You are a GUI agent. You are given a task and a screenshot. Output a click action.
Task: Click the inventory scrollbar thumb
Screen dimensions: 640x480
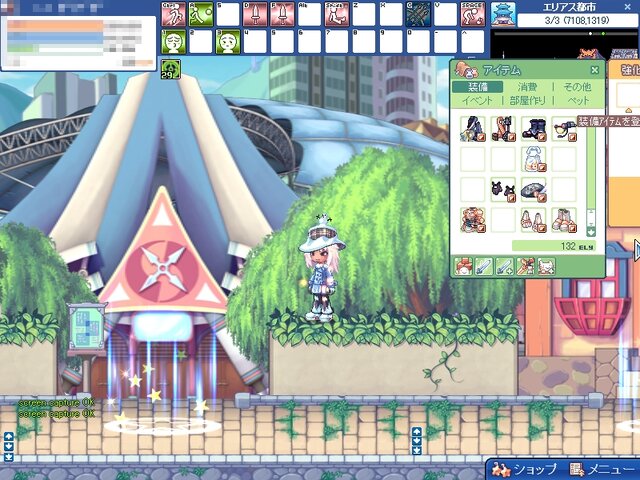click(x=591, y=219)
